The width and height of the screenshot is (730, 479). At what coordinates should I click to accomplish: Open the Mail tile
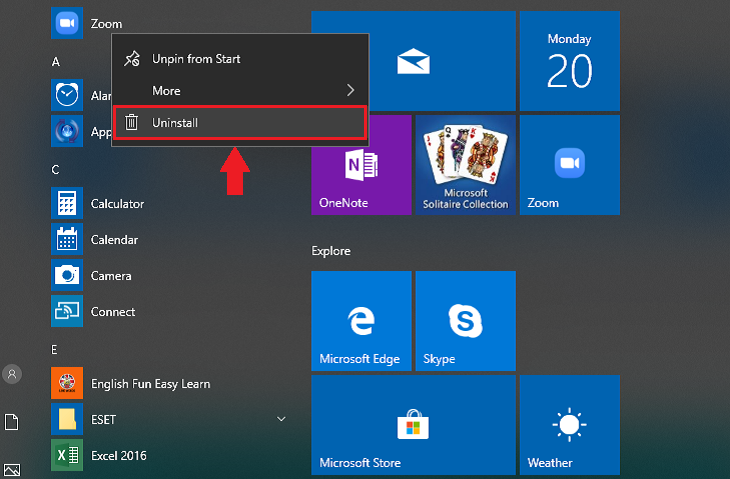413,61
